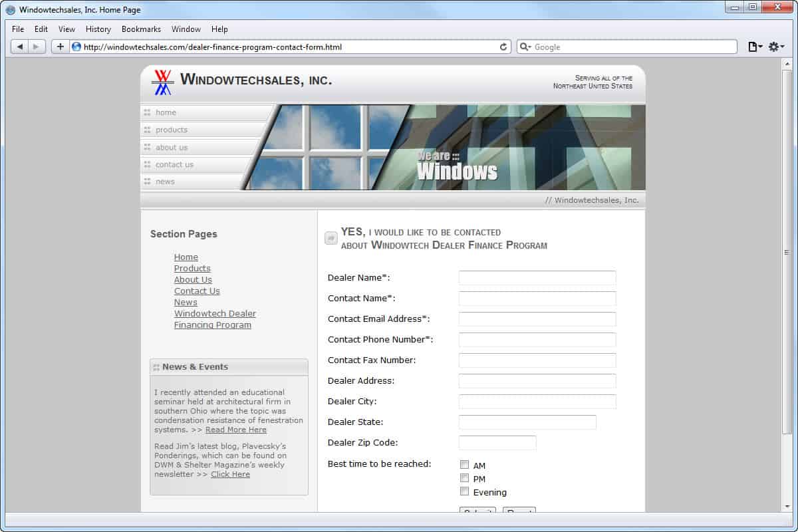798x532 pixels.
Task: Click the search magnifier dropdown icon
Action: 525,47
